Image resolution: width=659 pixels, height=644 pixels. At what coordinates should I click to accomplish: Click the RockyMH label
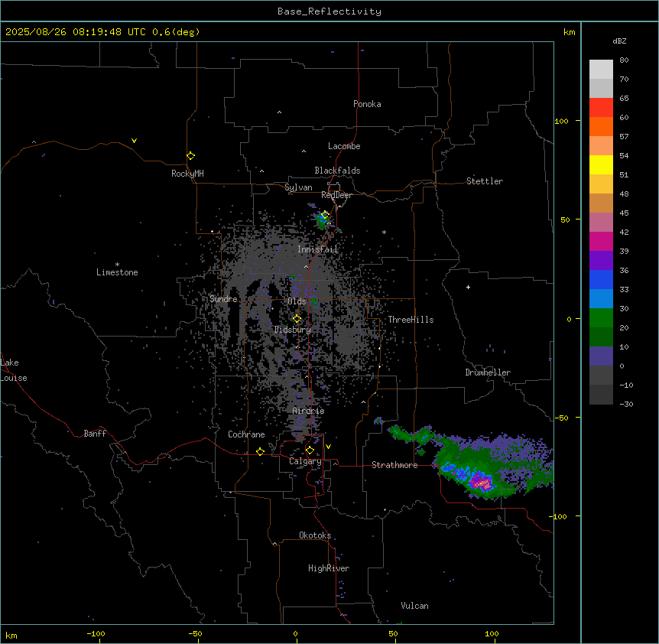[187, 174]
